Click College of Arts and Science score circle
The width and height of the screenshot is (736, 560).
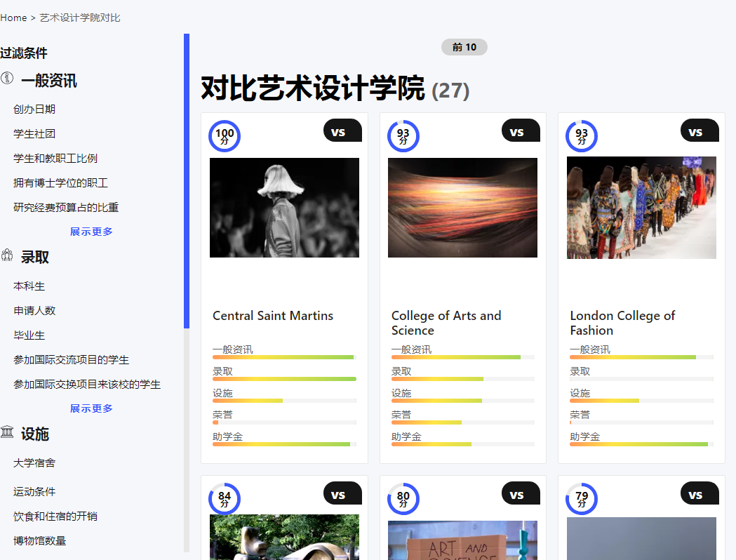[403, 136]
